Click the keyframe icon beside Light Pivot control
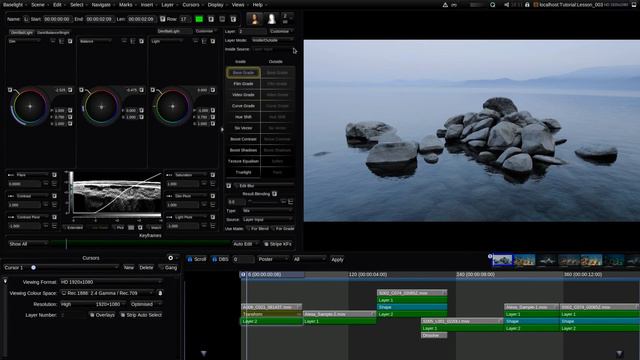This screenshot has width=640, height=360. coord(212,217)
